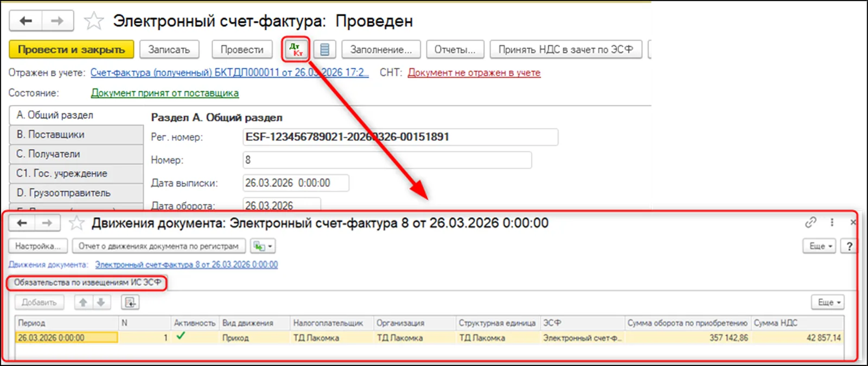Open the Отчеты... menu

point(455,49)
